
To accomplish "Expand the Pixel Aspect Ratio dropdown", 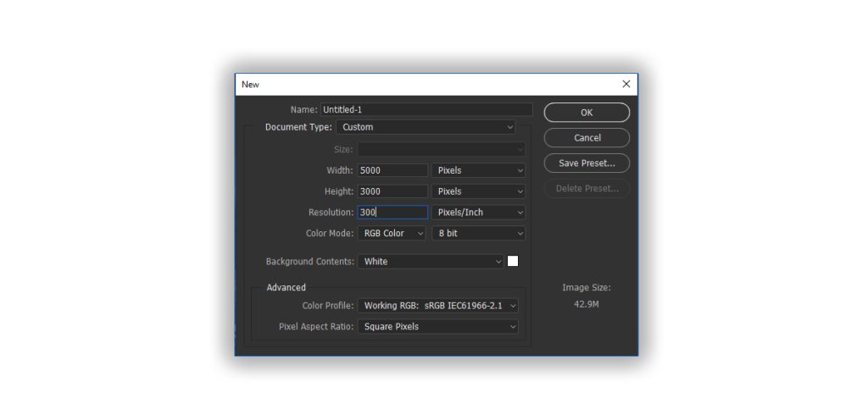I will pos(438,326).
